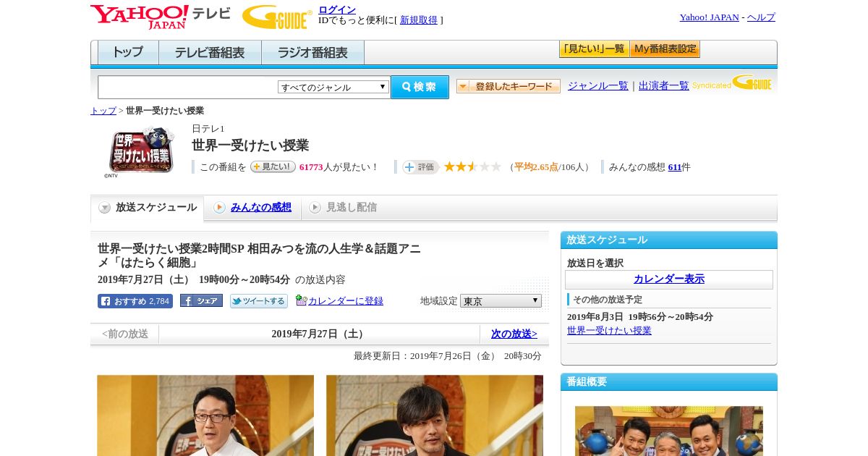Click the left episode photo thumbnail
The height and width of the screenshot is (456, 868).
205,415
